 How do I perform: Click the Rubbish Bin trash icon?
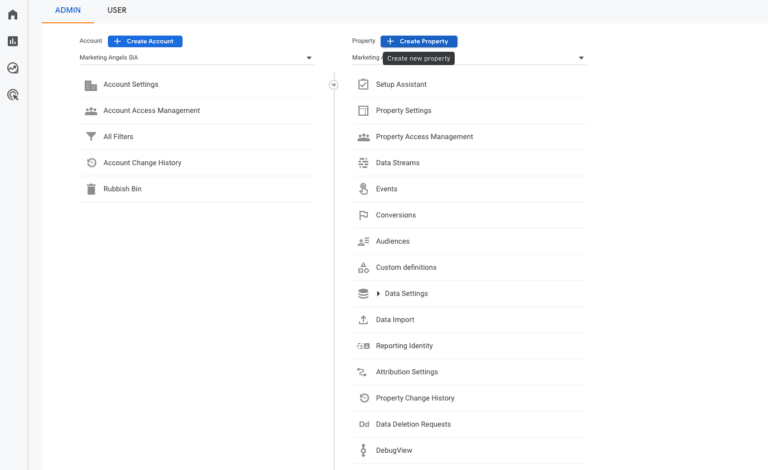click(x=91, y=189)
